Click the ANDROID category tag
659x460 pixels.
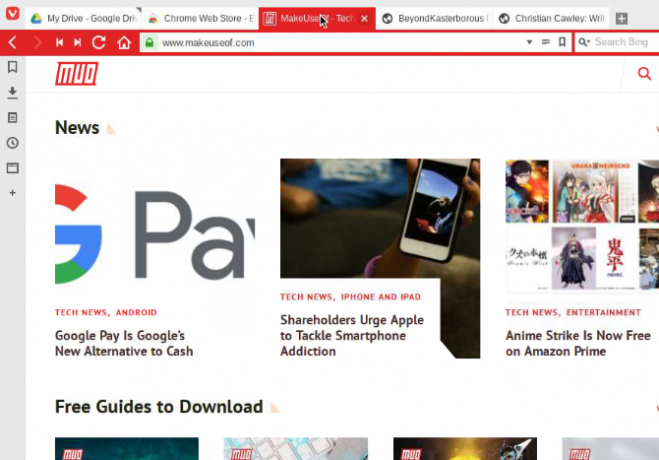coord(136,313)
